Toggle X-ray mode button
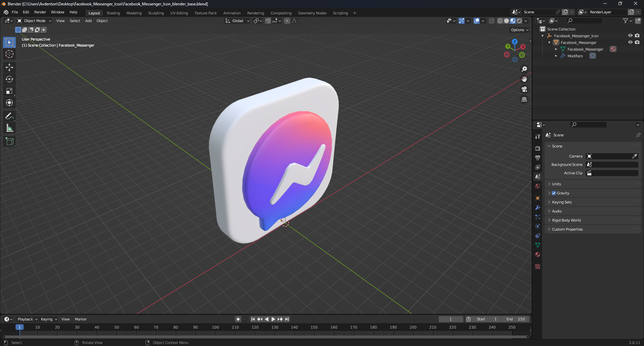 tap(492, 21)
